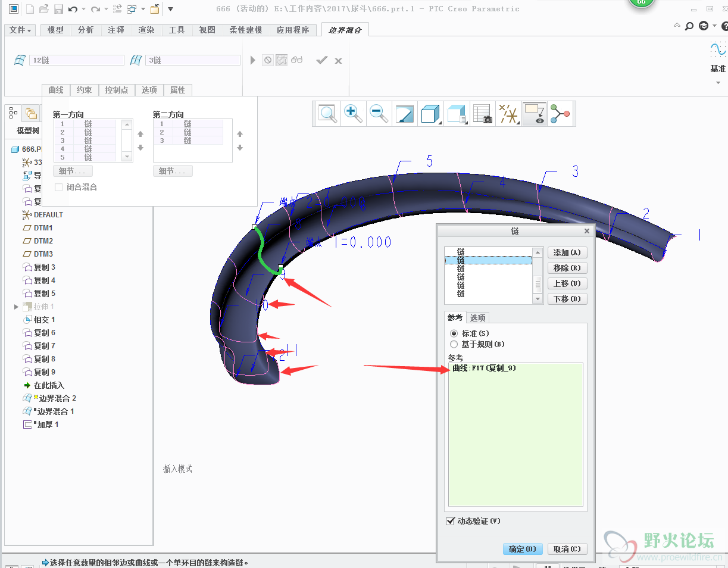Open the Windows list dropdown arrow
This screenshot has width=728, height=568.
point(143,10)
